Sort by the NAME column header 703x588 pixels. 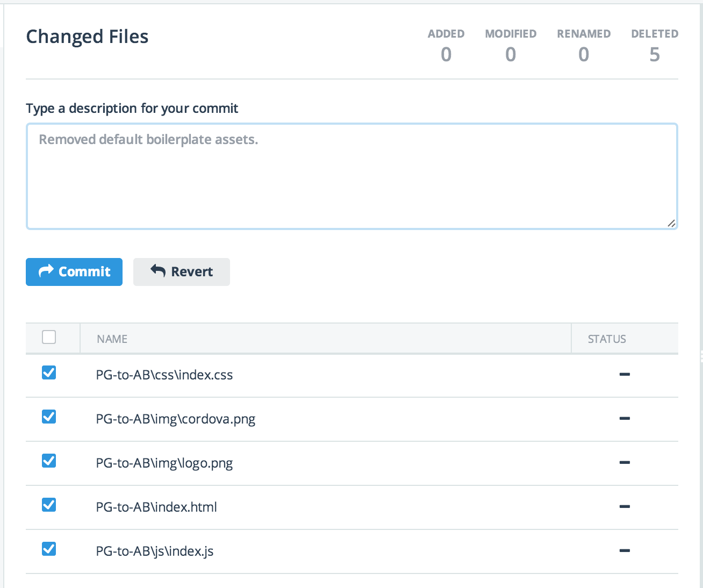click(112, 339)
